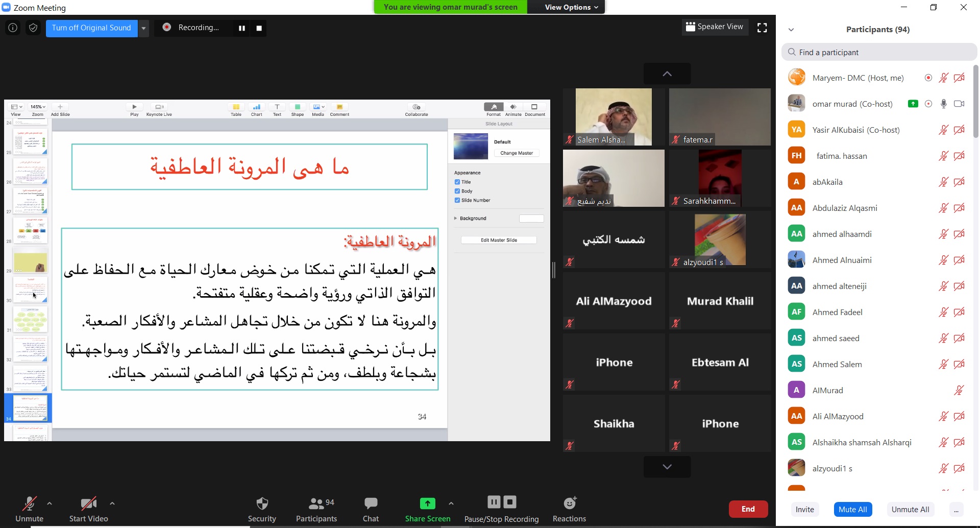The width and height of the screenshot is (980, 528).
Task: Click the green Share Screen icon
Action: pos(427,503)
